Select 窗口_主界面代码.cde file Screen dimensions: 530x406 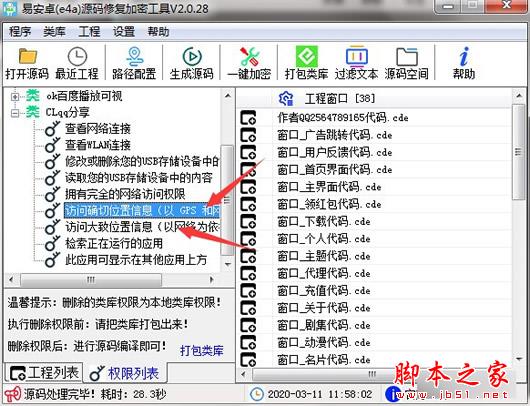point(329,187)
